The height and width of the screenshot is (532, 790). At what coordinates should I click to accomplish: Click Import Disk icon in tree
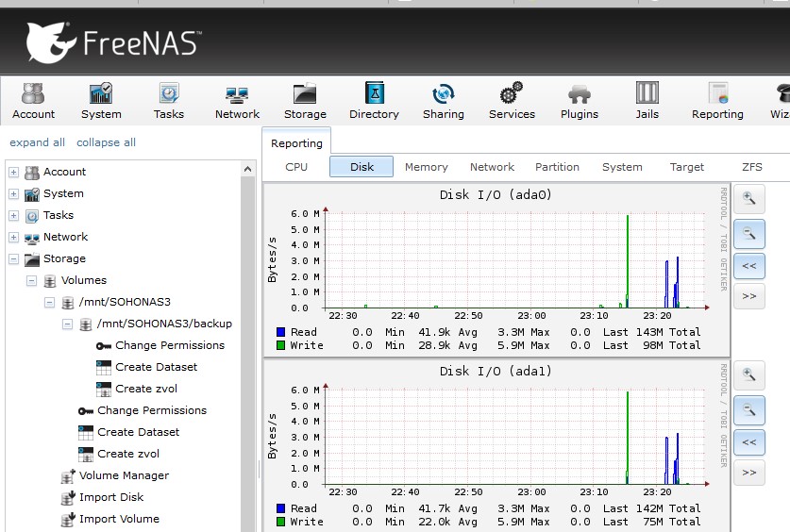pyautogui.click(x=68, y=497)
